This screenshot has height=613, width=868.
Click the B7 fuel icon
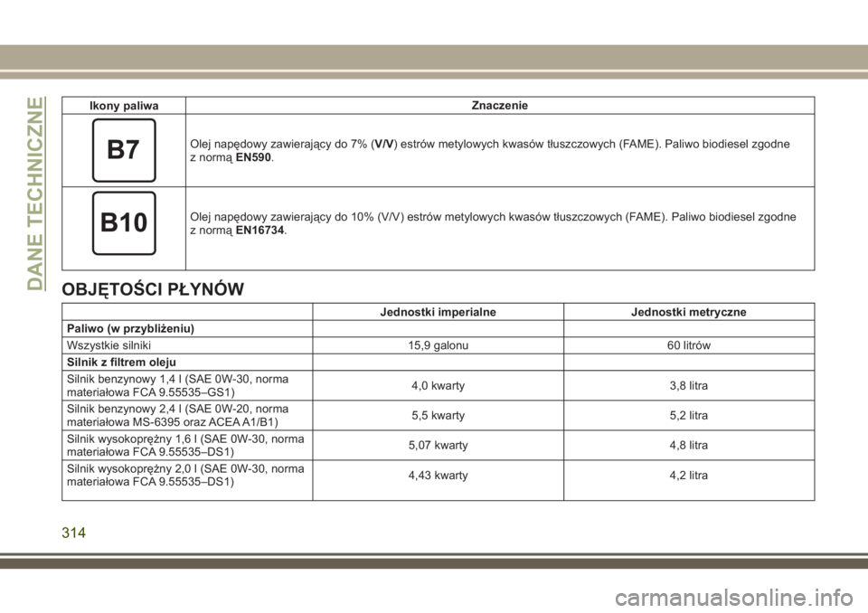(x=124, y=150)
